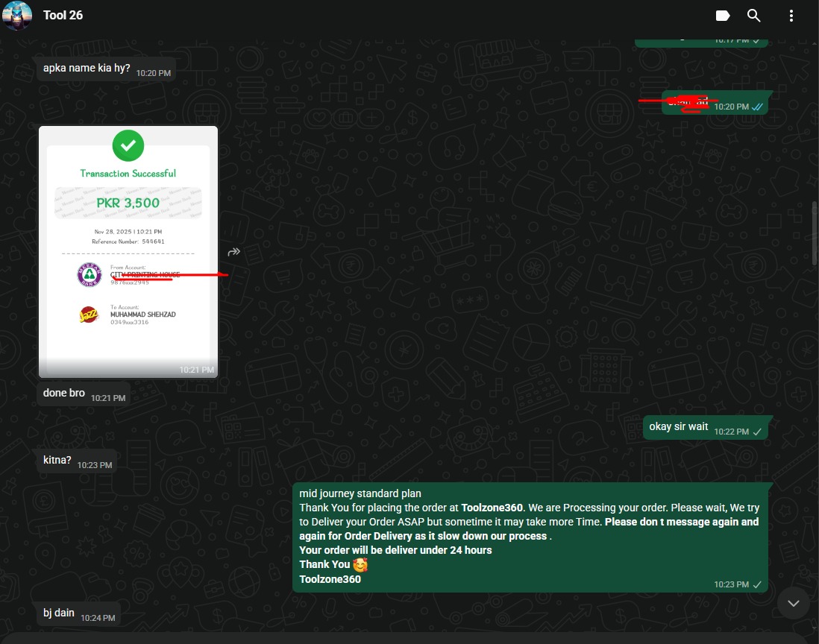819x644 pixels.
Task: Click blue double tick on 10:20 PM message
Action: [757, 107]
